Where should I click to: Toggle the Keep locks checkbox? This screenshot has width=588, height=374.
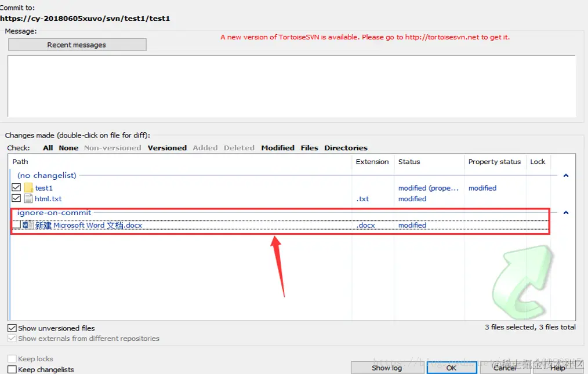pos(12,358)
